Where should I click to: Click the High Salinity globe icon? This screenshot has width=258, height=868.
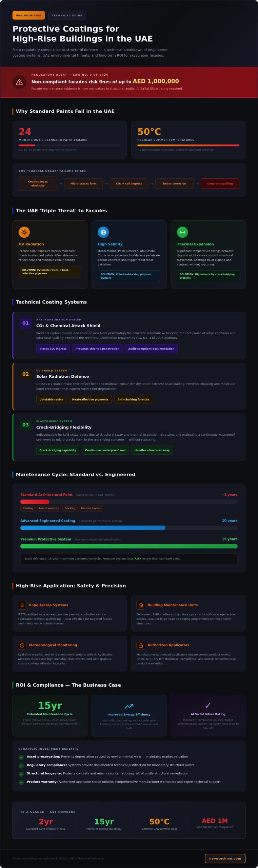(103, 232)
